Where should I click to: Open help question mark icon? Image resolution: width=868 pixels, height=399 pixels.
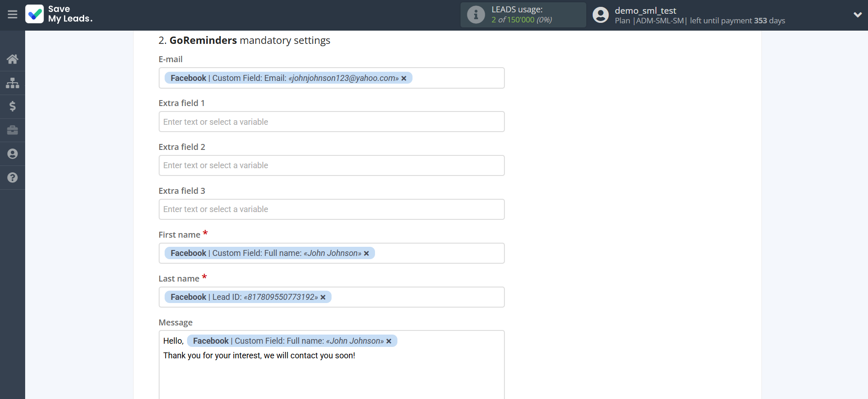click(12, 178)
